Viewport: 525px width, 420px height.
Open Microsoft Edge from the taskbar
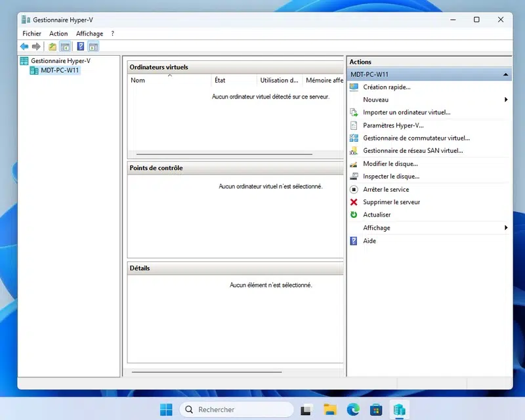point(353,409)
